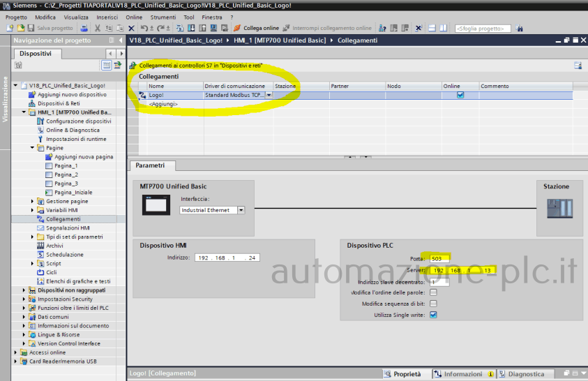Click the Start runtime RT icon
588x381 pixels.
pyautogui.click(x=225, y=28)
